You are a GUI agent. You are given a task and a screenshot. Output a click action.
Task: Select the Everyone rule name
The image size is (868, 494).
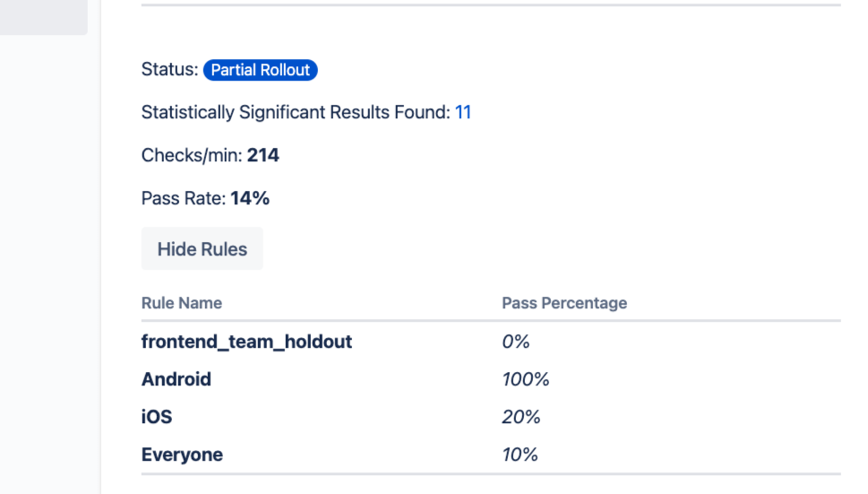coord(182,455)
